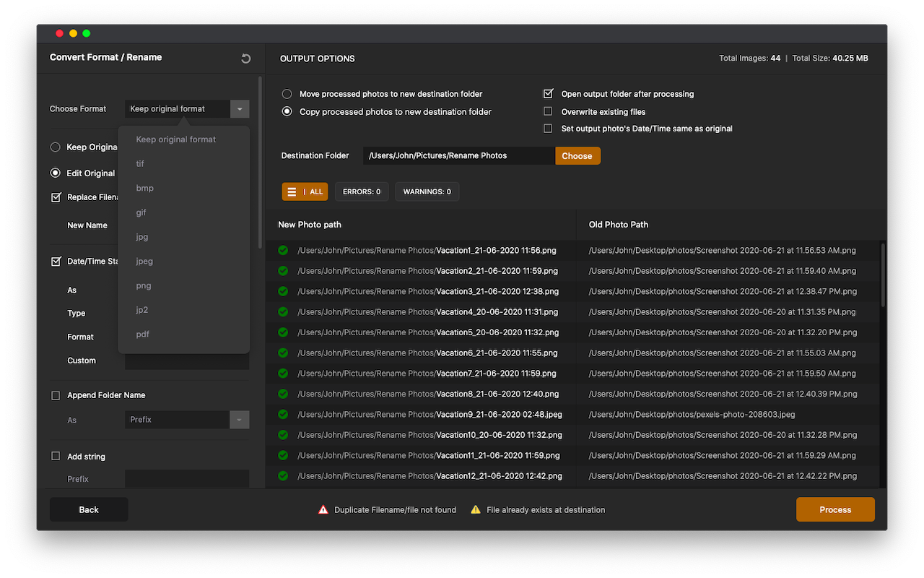Click the yellow warning triangle for File already exists

tap(476, 509)
